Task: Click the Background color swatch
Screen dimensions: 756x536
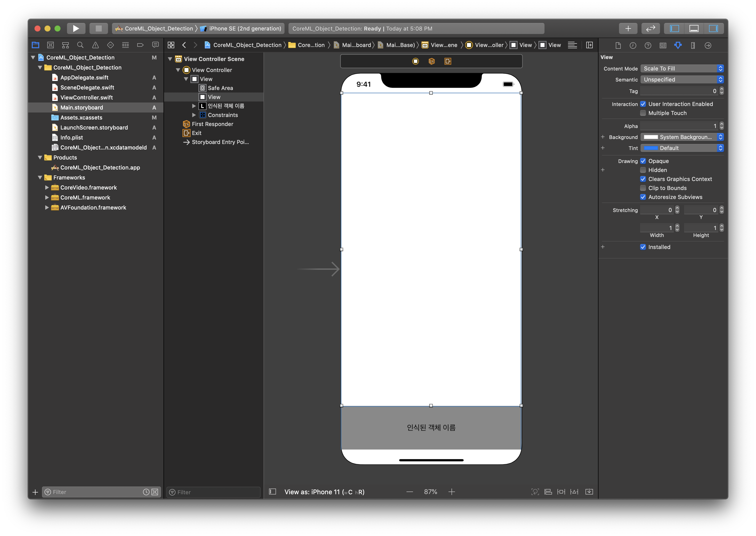Action: coord(651,137)
